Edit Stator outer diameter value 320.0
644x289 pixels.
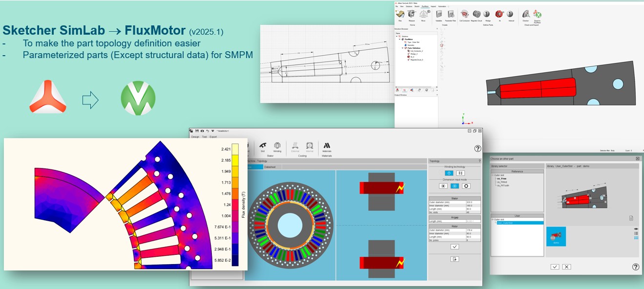coord(473,202)
